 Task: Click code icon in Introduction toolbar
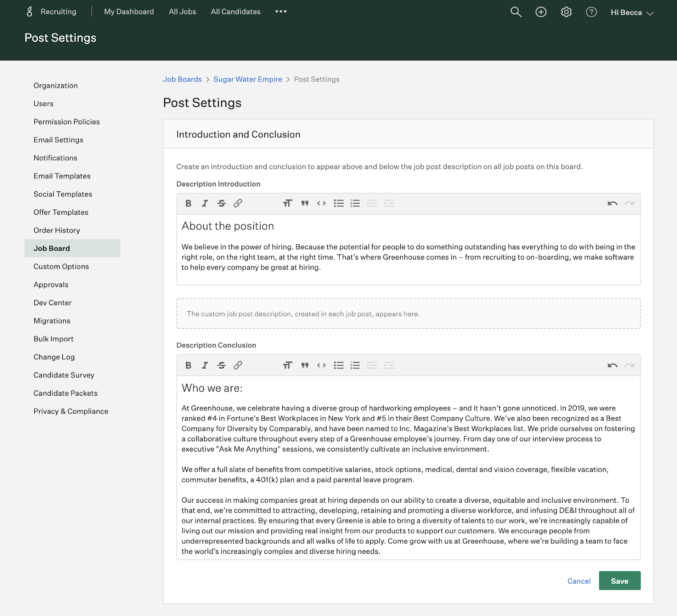coord(322,203)
